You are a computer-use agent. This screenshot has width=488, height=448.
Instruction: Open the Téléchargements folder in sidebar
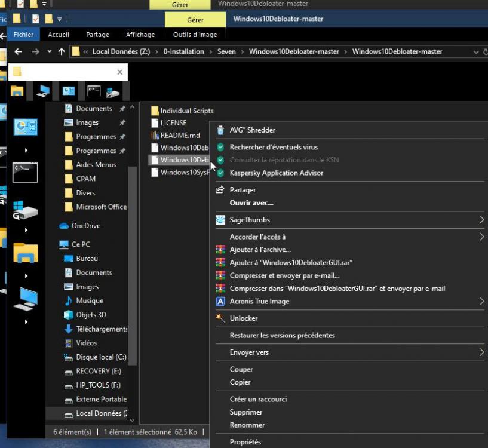102,329
